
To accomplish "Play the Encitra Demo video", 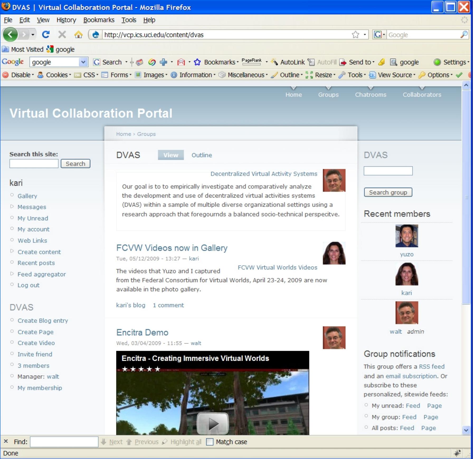I will [213, 424].
